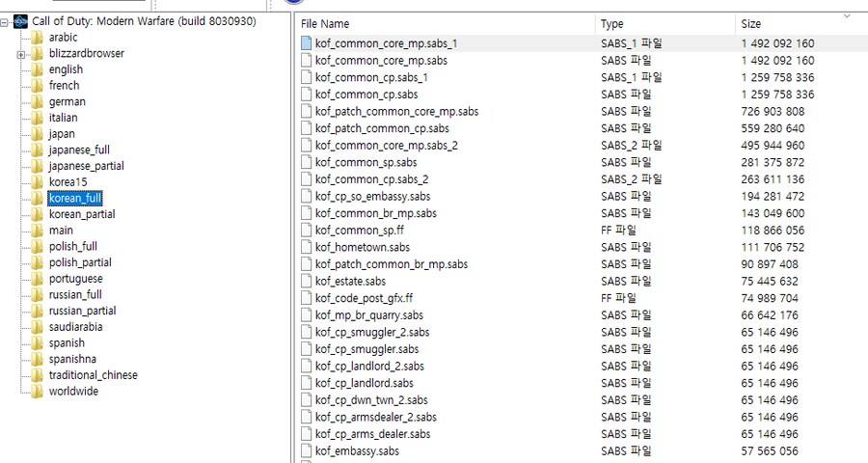Click the Call of Duty root app icon
868x463 pixels.
(x=20, y=21)
